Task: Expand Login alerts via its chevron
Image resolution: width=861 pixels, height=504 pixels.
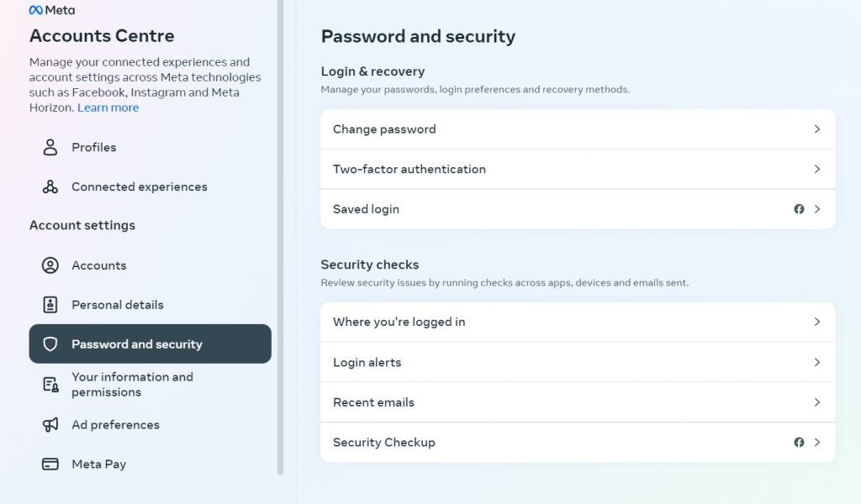Action: click(816, 363)
